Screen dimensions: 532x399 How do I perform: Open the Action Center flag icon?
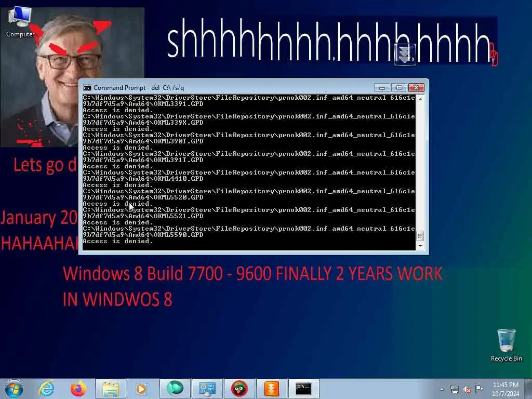(480, 389)
